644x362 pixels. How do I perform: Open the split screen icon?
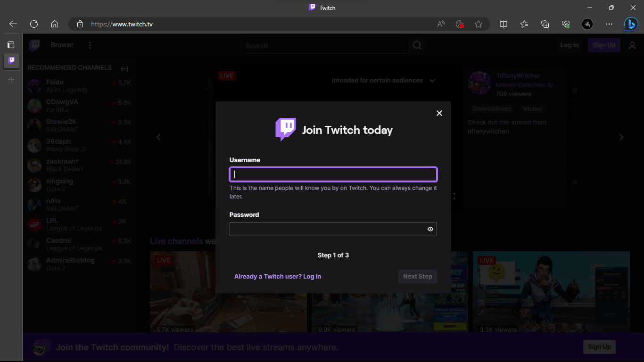pyautogui.click(x=504, y=24)
